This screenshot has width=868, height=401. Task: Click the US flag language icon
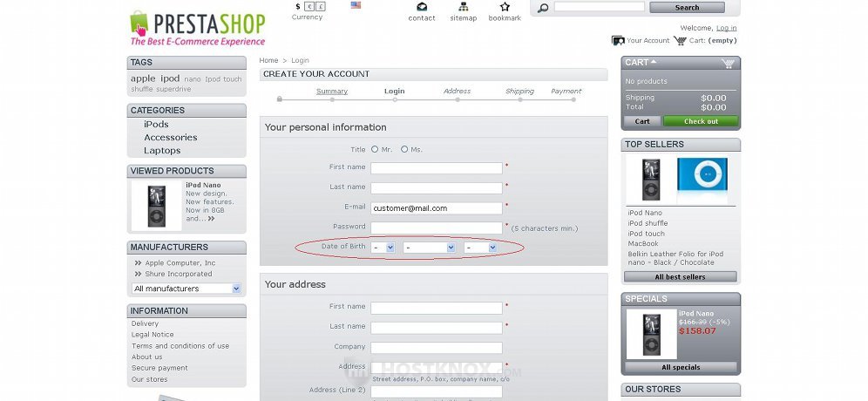[x=356, y=5]
